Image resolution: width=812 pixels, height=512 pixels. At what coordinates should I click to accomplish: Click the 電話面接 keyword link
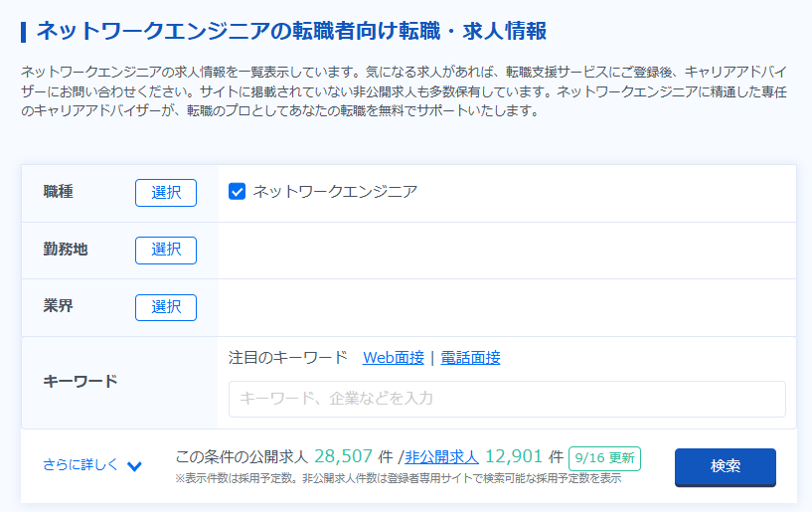[470, 358]
